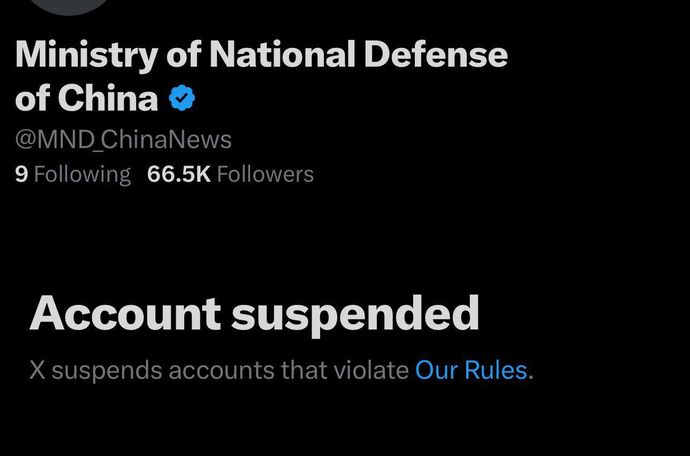Click the 66.5K follower count number
This screenshot has width=690, height=456.
(178, 174)
